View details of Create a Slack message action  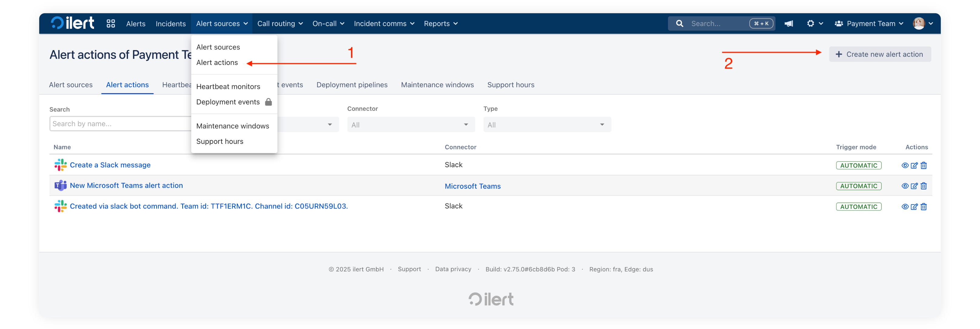coord(905,165)
